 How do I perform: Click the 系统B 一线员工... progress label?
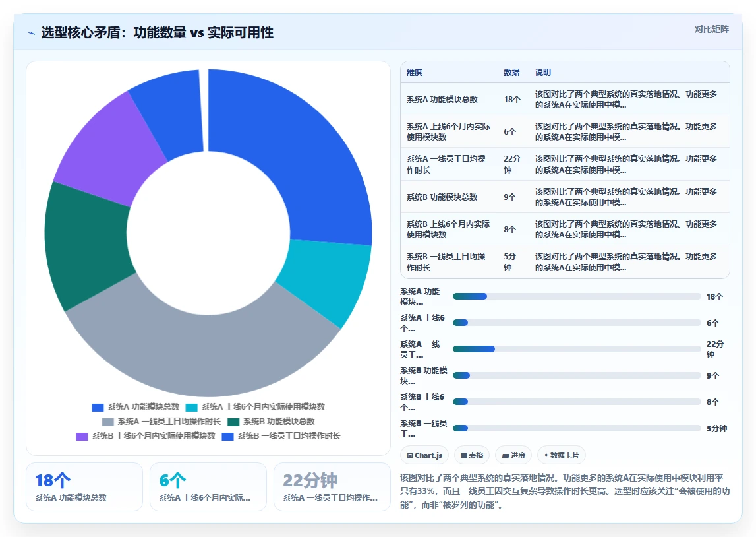(423, 428)
